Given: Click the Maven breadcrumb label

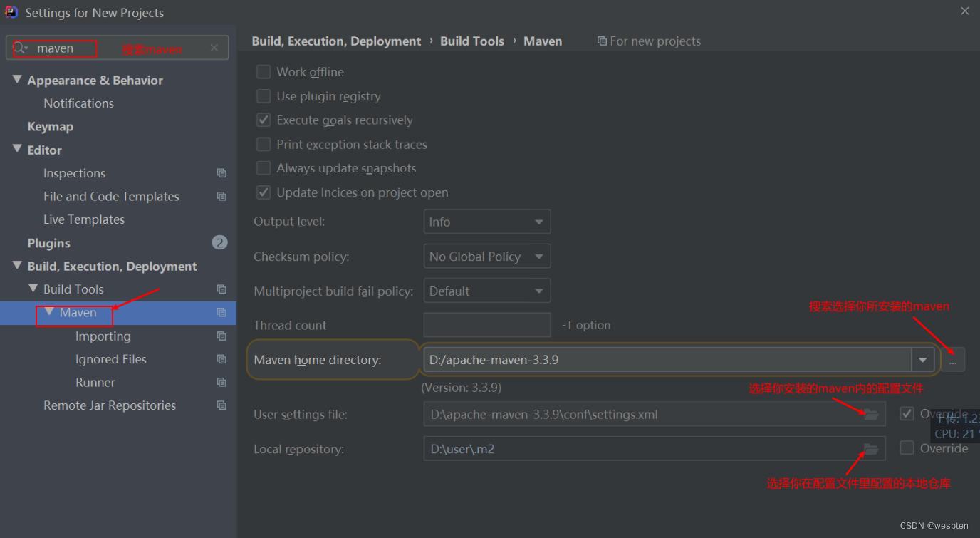Looking at the screenshot, I should 543,41.
